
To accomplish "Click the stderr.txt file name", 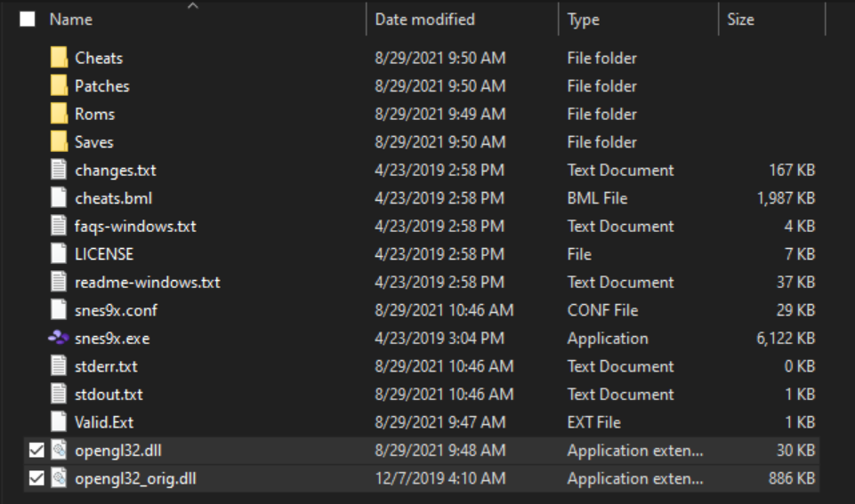I will (106, 366).
